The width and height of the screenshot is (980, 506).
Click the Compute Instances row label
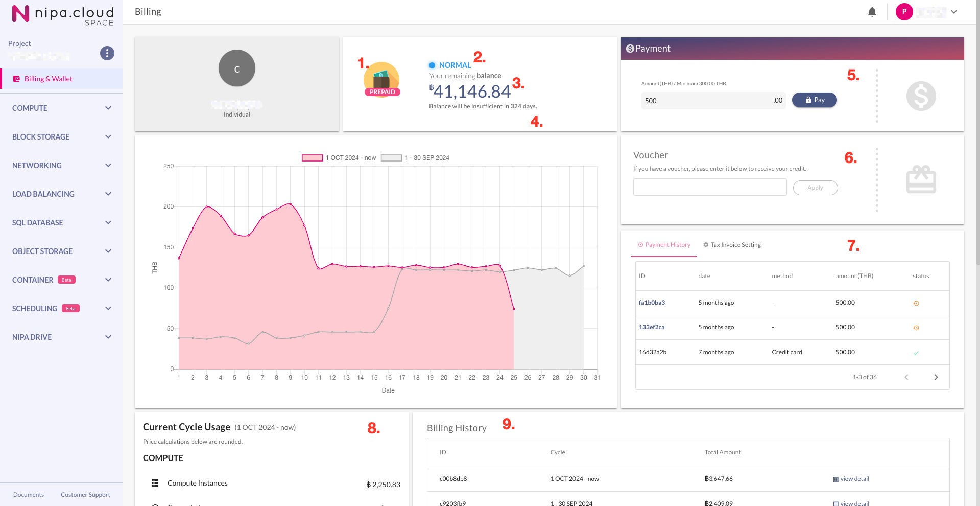[198, 483]
